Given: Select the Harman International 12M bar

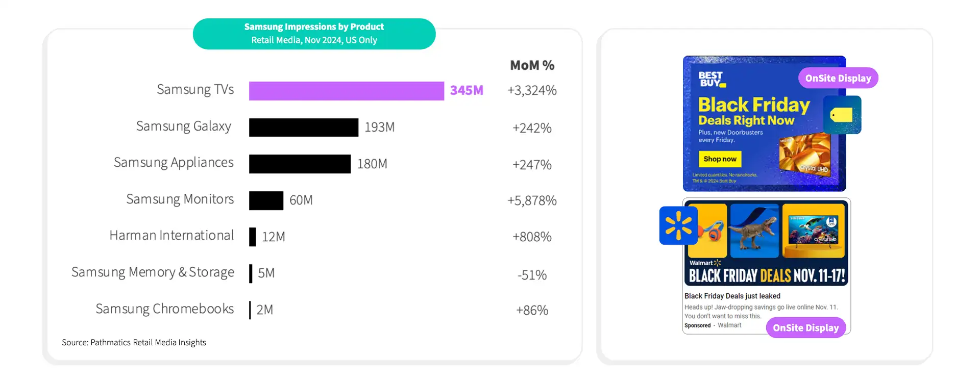Looking at the screenshot, I should click(x=252, y=237).
